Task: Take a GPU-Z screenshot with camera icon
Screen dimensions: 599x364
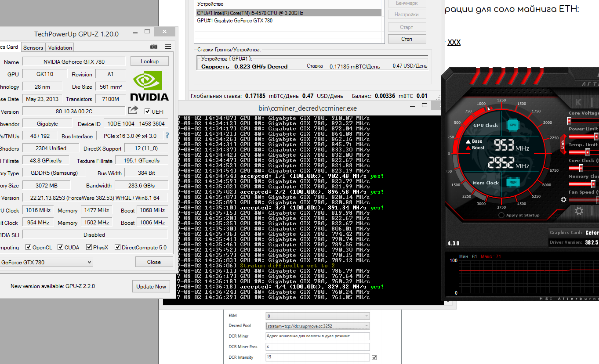Action: point(154,47)
